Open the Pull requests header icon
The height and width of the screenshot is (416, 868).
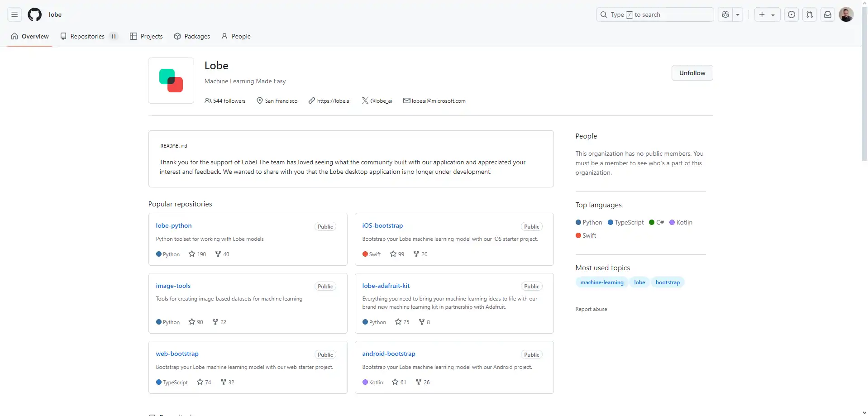tap(810, 14)
